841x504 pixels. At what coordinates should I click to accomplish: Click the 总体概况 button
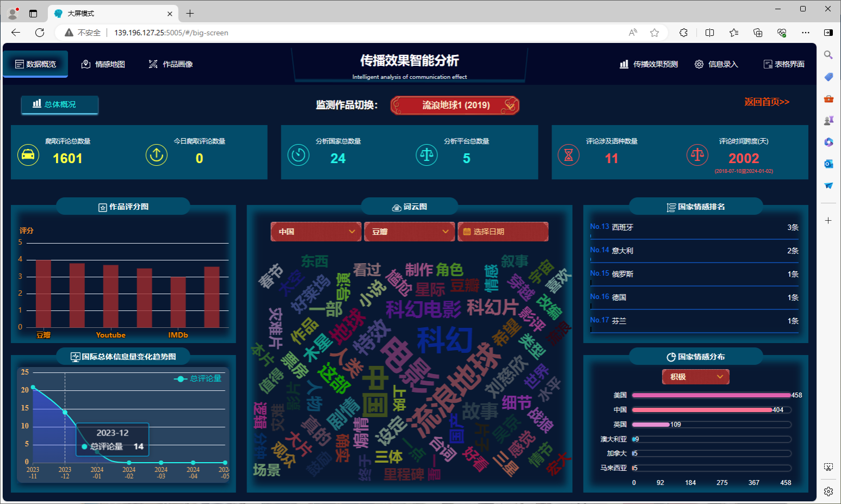60,104
